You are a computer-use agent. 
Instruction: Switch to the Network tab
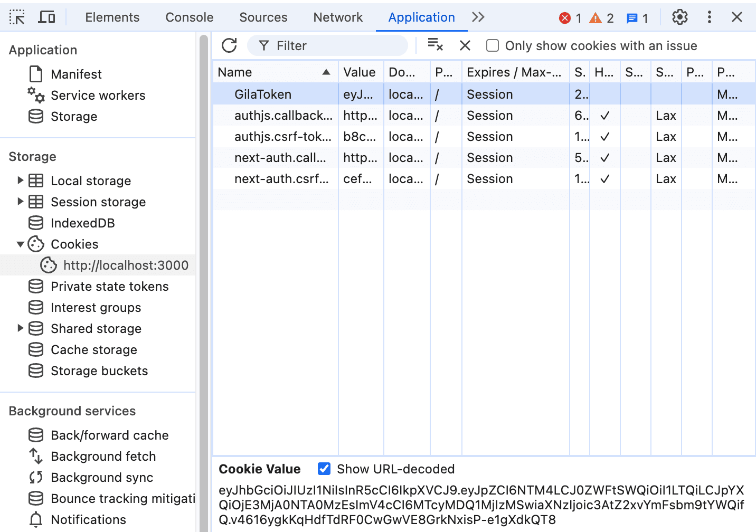[338, 17]
